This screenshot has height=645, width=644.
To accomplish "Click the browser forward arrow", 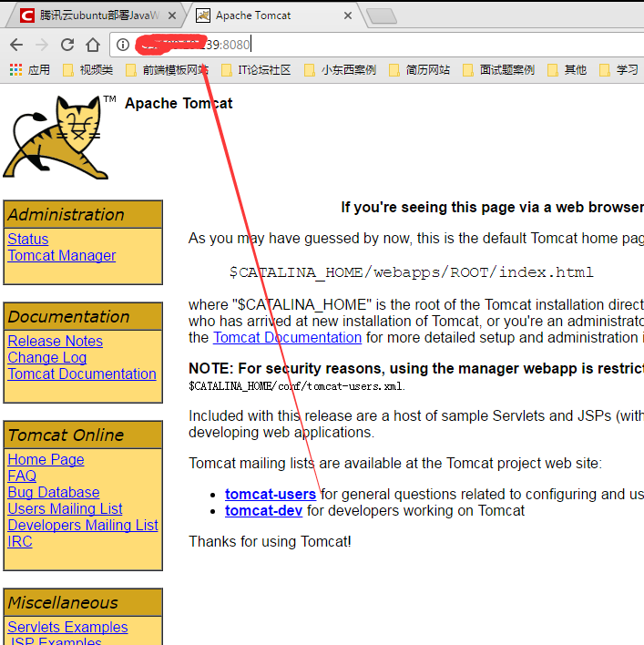I will click(42, 45).
